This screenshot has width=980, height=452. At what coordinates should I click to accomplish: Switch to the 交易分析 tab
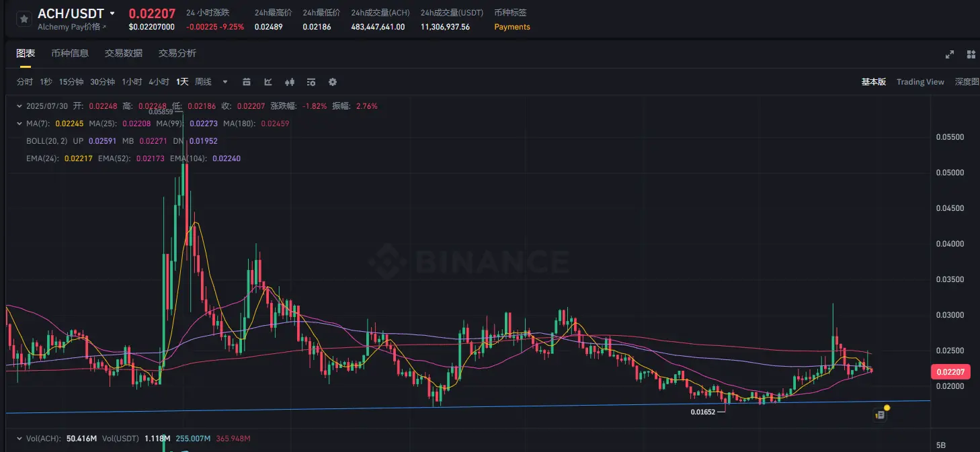coord(177,53)
